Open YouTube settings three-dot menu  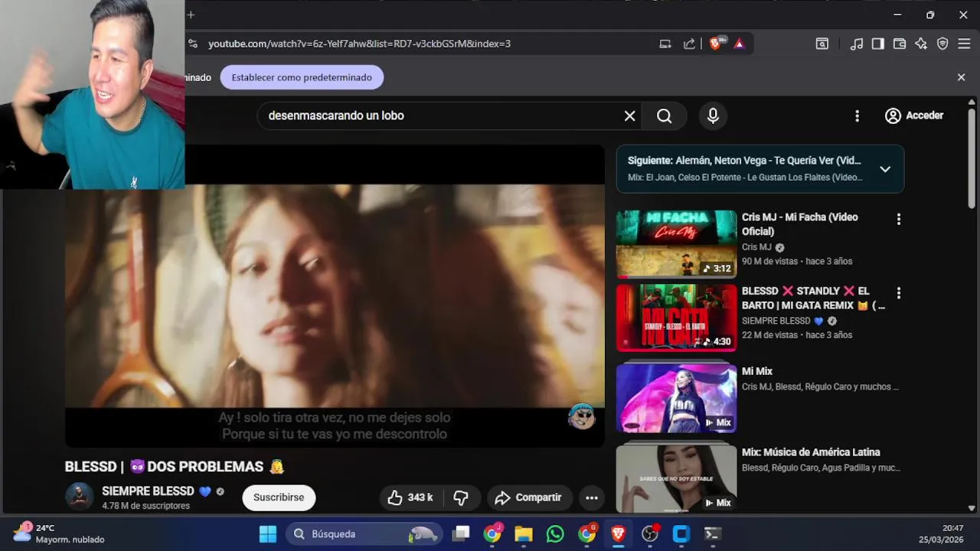(857, 116)
